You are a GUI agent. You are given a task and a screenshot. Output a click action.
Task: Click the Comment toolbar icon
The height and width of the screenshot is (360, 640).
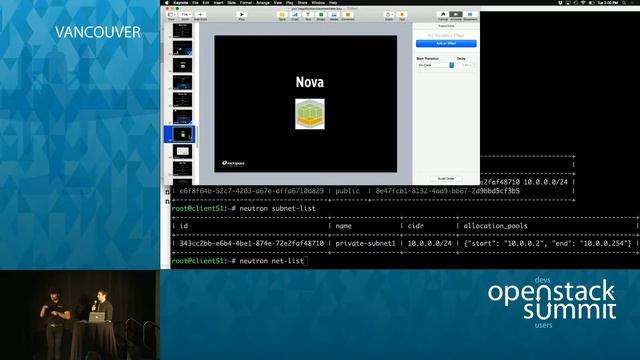pos(348,15)
